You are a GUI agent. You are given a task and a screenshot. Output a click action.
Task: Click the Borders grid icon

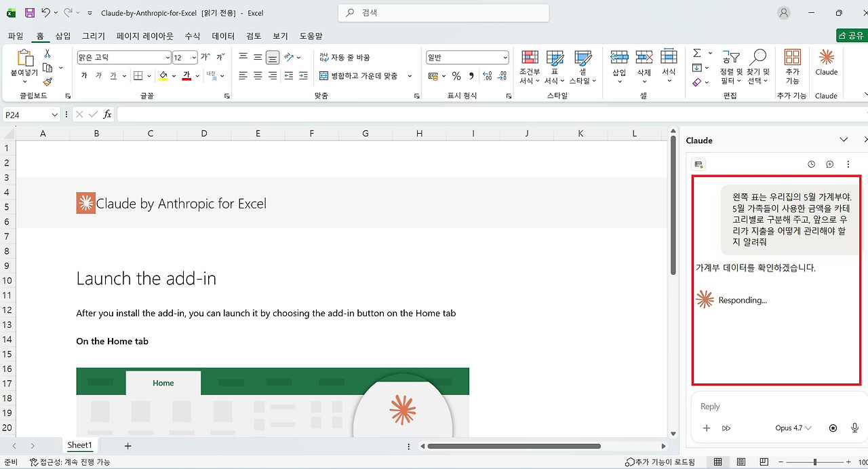click(138, 76)
